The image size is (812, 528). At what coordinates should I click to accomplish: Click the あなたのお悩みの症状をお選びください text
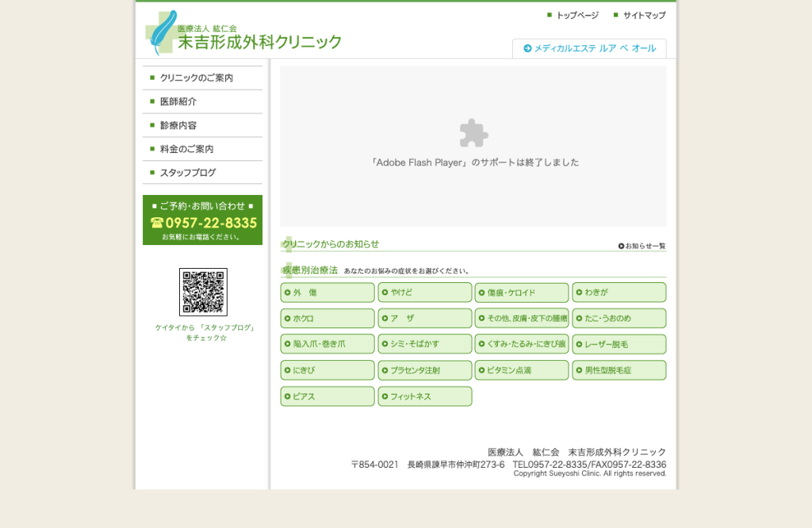pyautogui.click(x=407, y=270)
